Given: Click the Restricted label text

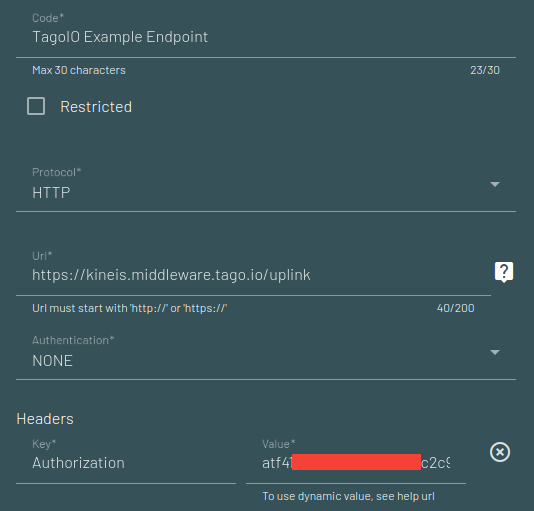Looking at the screenshot, I should tap(96, 107).
